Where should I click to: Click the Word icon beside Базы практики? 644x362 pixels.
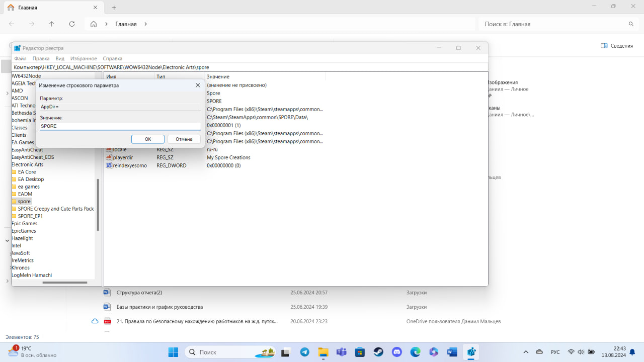(x=107, y=307)
